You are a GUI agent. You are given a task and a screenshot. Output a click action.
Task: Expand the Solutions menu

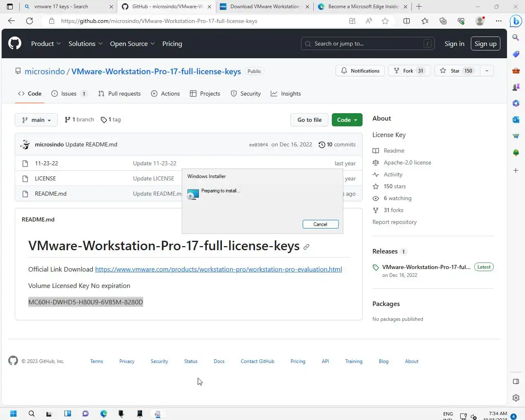[x=85, y=43]
